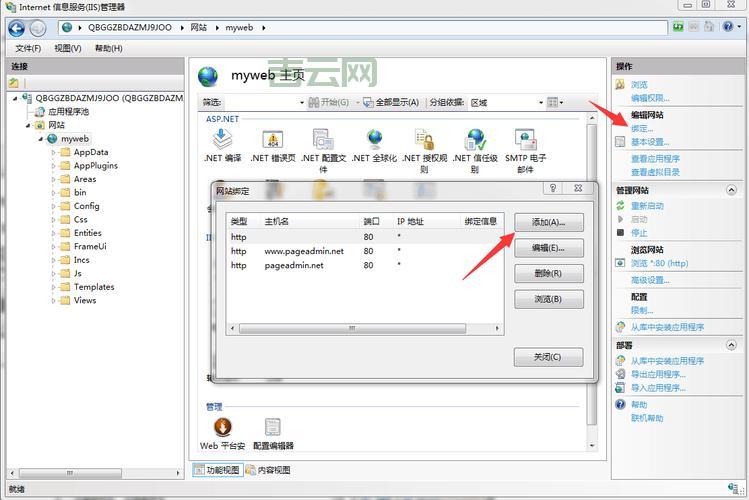Open the 视图(V) menu
Viewport: 749px width, 500px height.
pyautogui.click(x=68, y=48)
